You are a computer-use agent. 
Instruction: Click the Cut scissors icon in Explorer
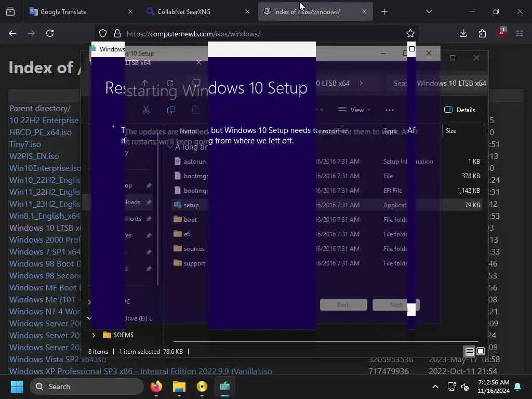coord(146,110)
